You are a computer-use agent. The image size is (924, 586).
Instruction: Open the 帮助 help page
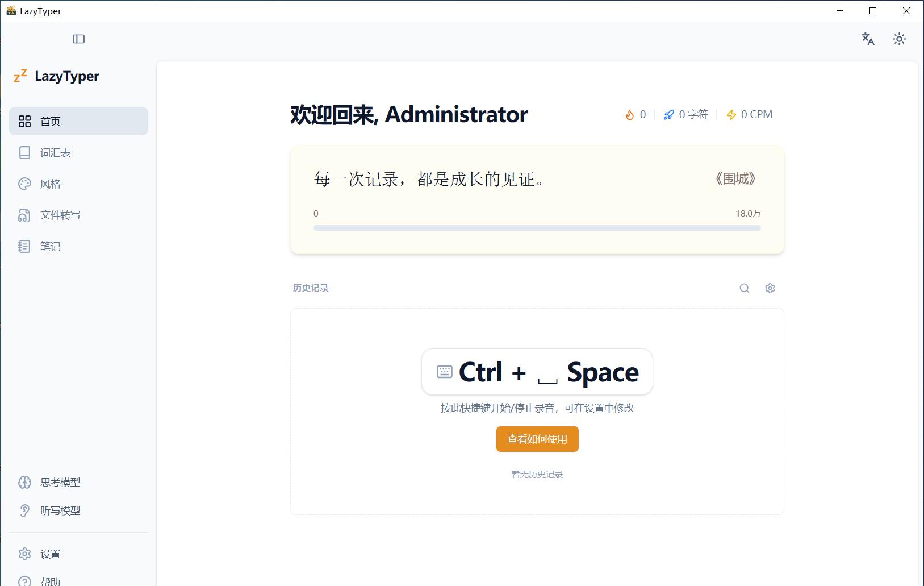[x=78, y=581]
